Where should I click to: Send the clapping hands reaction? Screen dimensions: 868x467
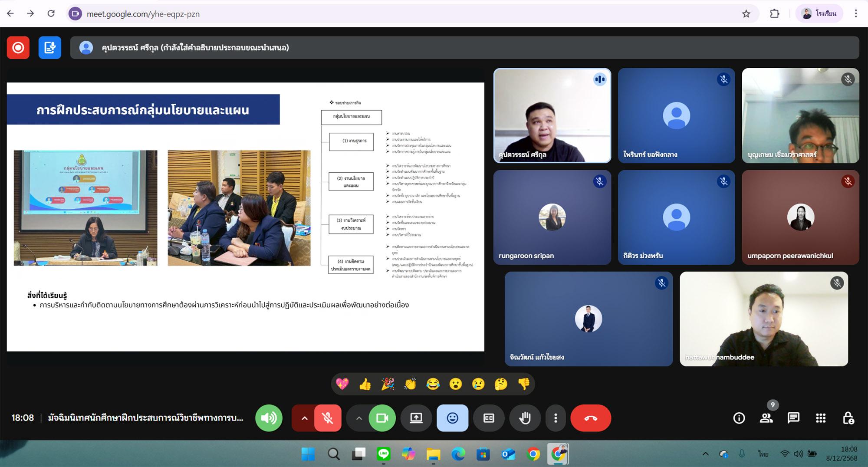point(410,384)
